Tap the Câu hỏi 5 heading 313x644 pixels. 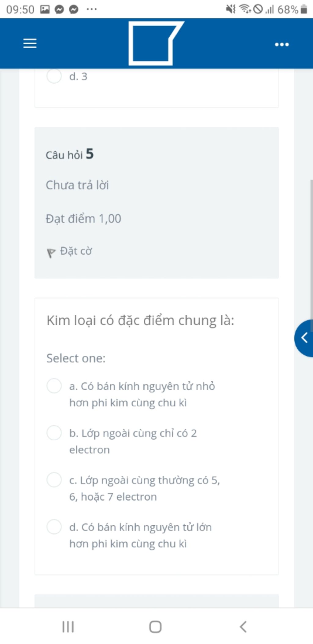click(70, 154)
